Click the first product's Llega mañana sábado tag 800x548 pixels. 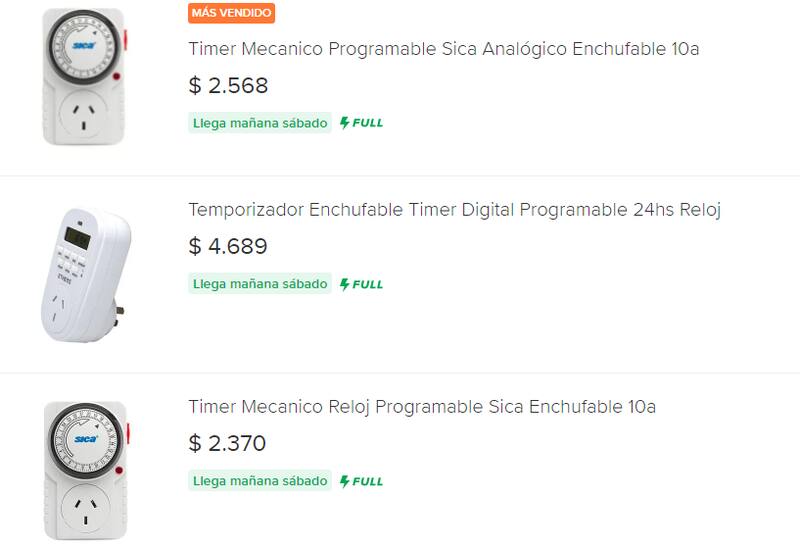pyautogui.click(x=260, y=123)
